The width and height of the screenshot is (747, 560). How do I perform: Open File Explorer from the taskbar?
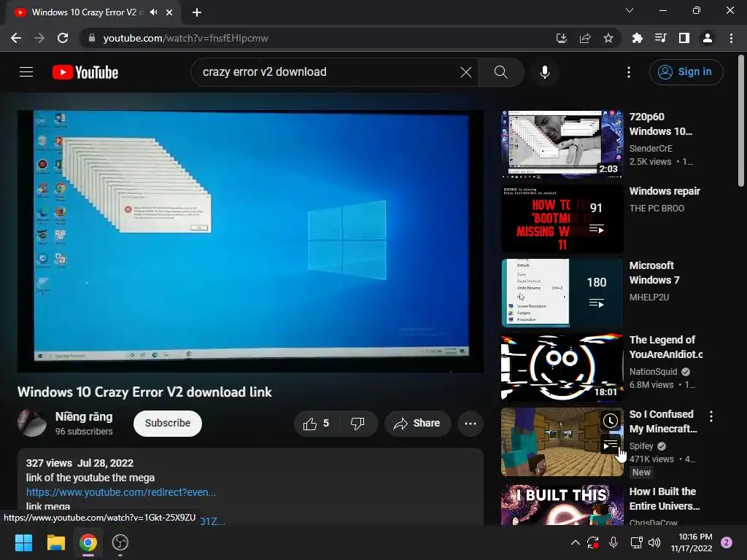click(x=55, y=542)
